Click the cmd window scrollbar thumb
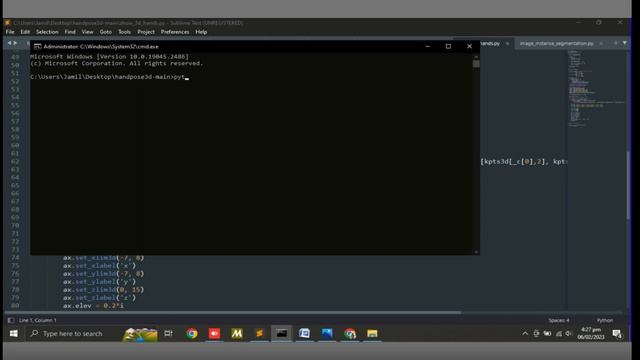The image size is (640, 360). point(476,64)
